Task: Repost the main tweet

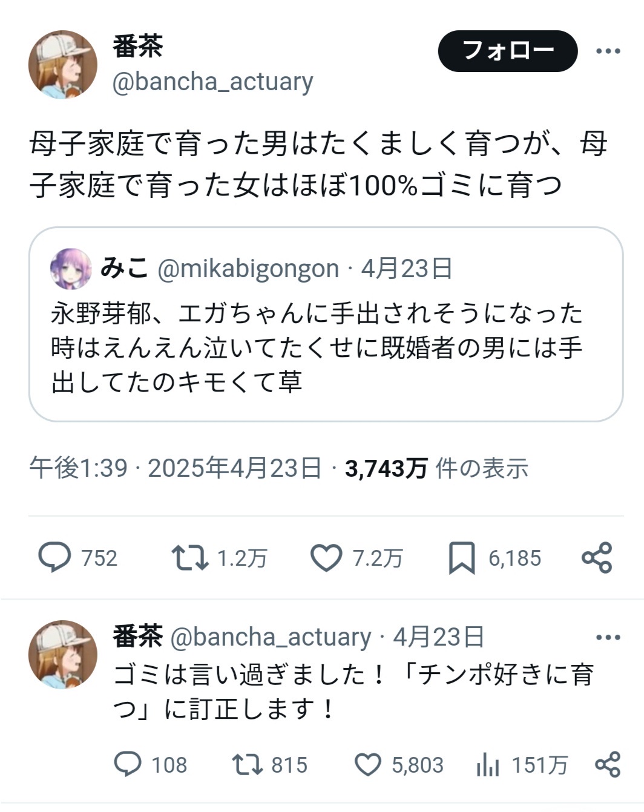Action: pos(190,557)
